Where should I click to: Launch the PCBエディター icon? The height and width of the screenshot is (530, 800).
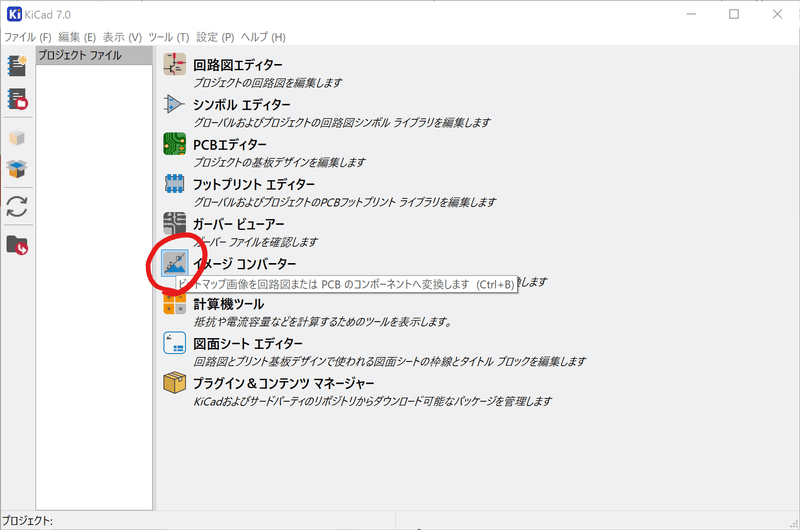[x=174, y=144]
